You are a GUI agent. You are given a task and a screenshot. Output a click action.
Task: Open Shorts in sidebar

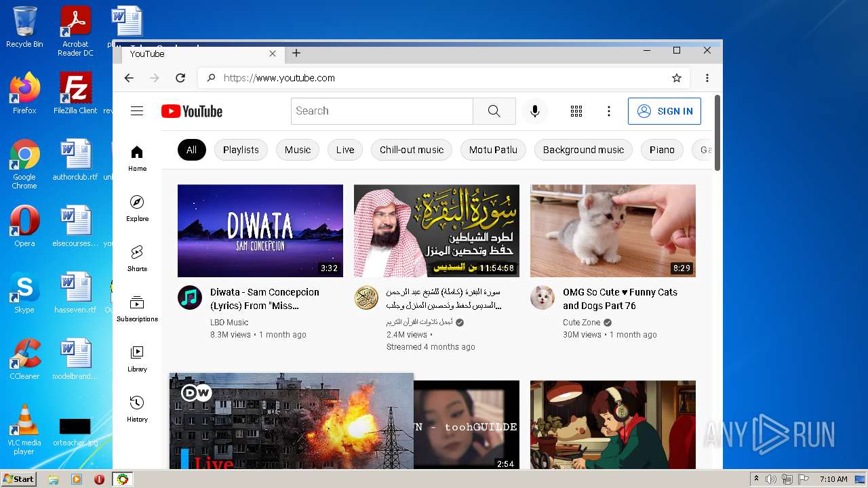click(x=137, y=259)
